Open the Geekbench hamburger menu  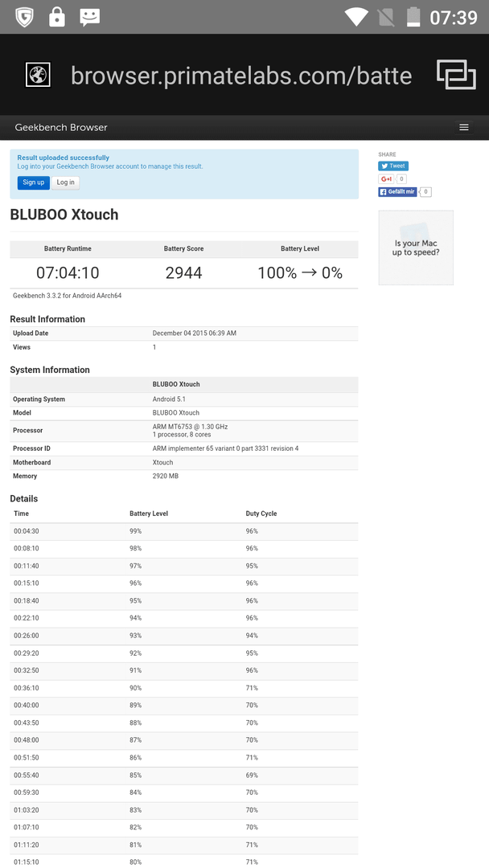[x=464, y=127]
